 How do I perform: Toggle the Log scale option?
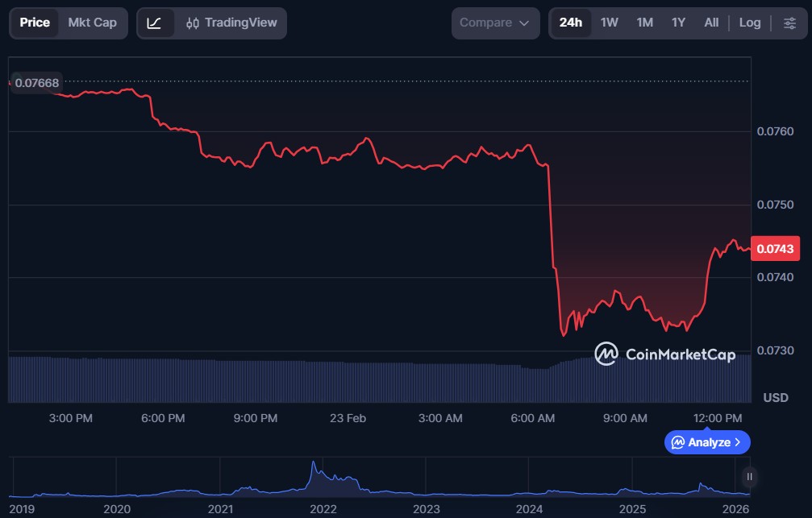[x=750, y=23]
